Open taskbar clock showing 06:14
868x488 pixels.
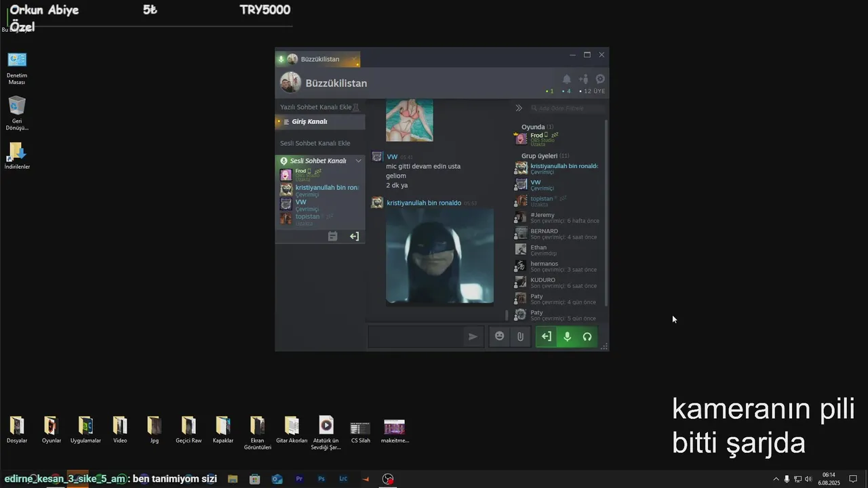[829, 479]
